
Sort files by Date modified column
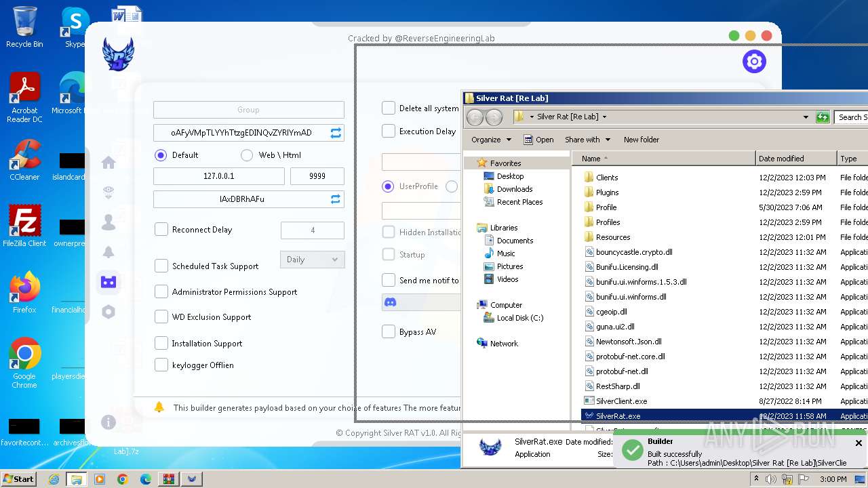point(796,159)
